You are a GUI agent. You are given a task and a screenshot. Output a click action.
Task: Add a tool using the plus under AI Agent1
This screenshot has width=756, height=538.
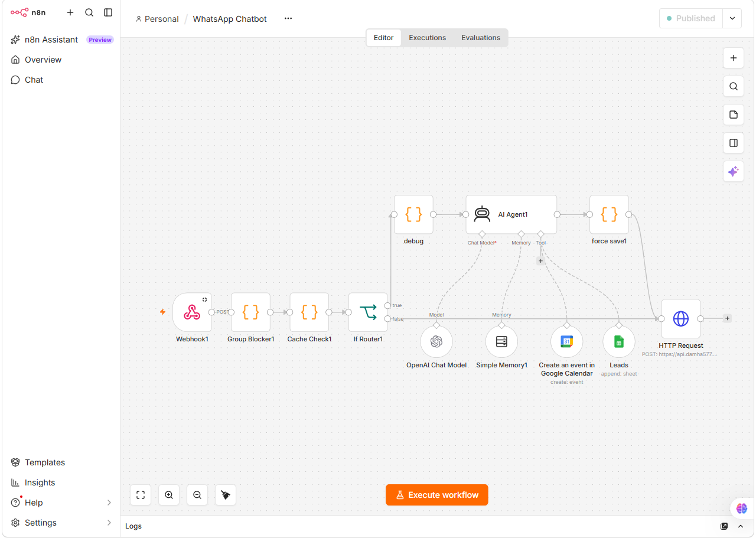pos(540,260)
